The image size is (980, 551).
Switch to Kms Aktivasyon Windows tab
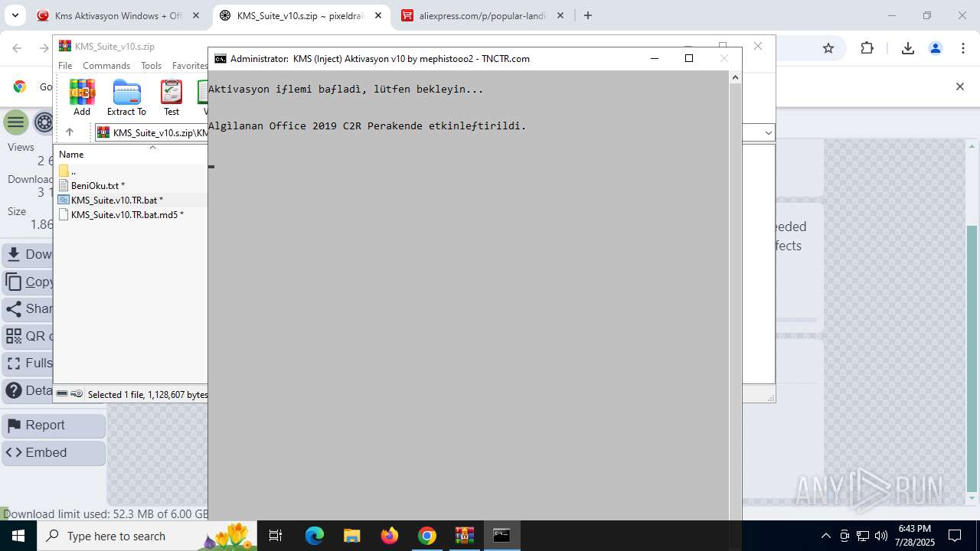coord(119,15)
